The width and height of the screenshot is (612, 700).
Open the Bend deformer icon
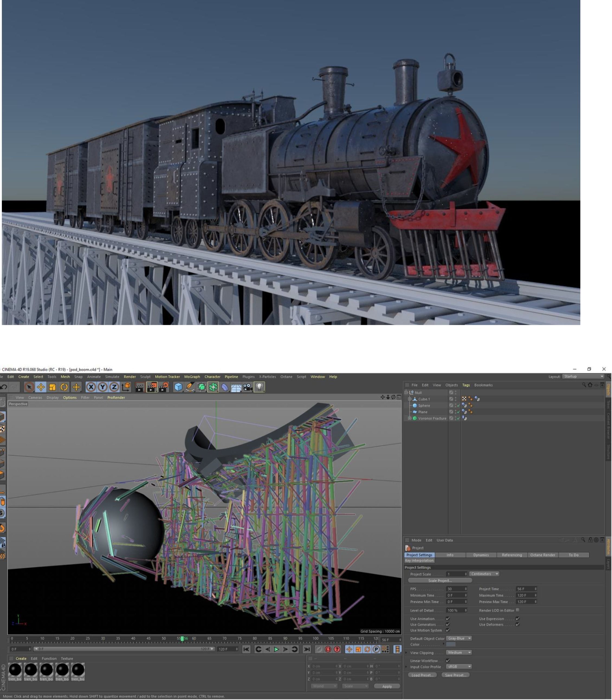(x=225, y=387)
